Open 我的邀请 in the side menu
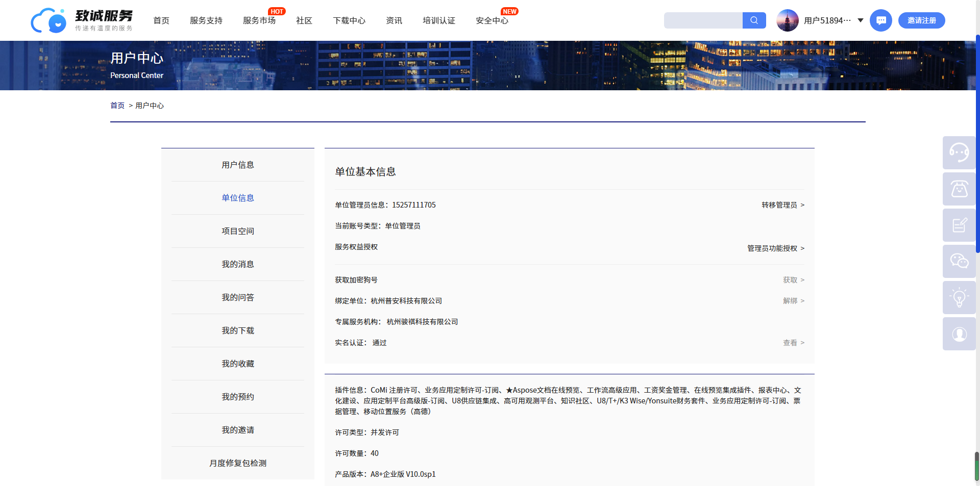Screen dimensions: 980x486 238,430
